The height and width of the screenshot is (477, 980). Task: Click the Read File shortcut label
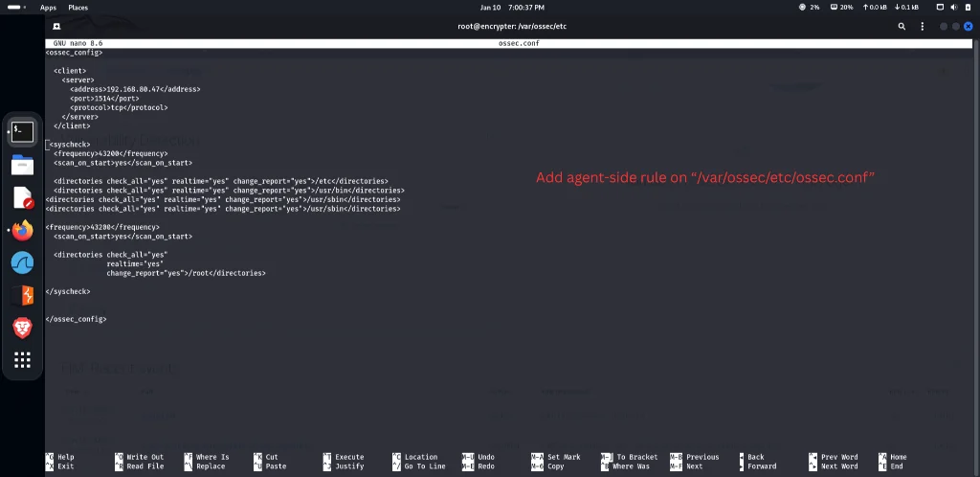point(145,466)
